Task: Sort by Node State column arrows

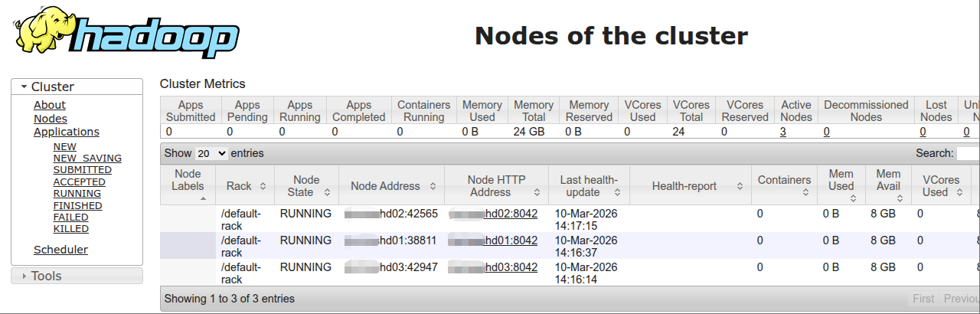Action: click(x=328, y=192)
